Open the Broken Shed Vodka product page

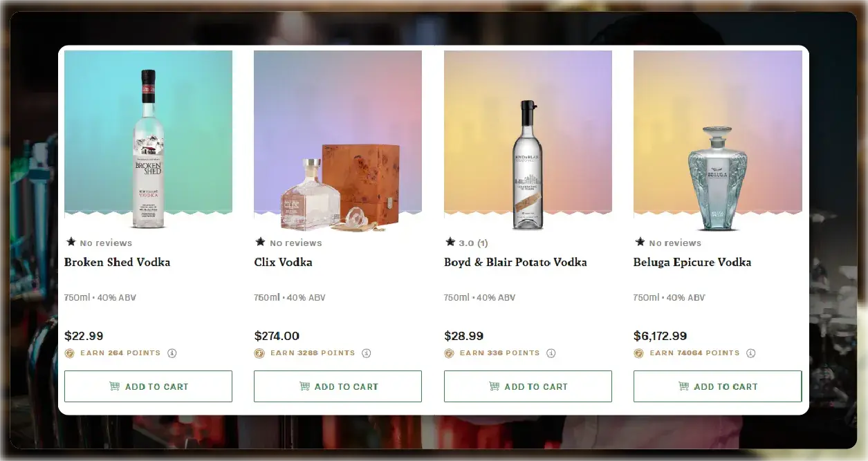[116, 262]
